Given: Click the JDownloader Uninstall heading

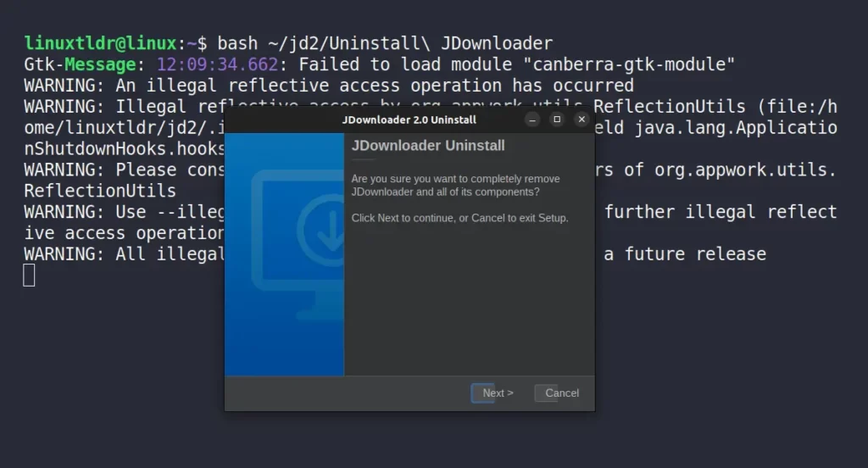Looking at the screenshot, I should [x=428, y=146].
